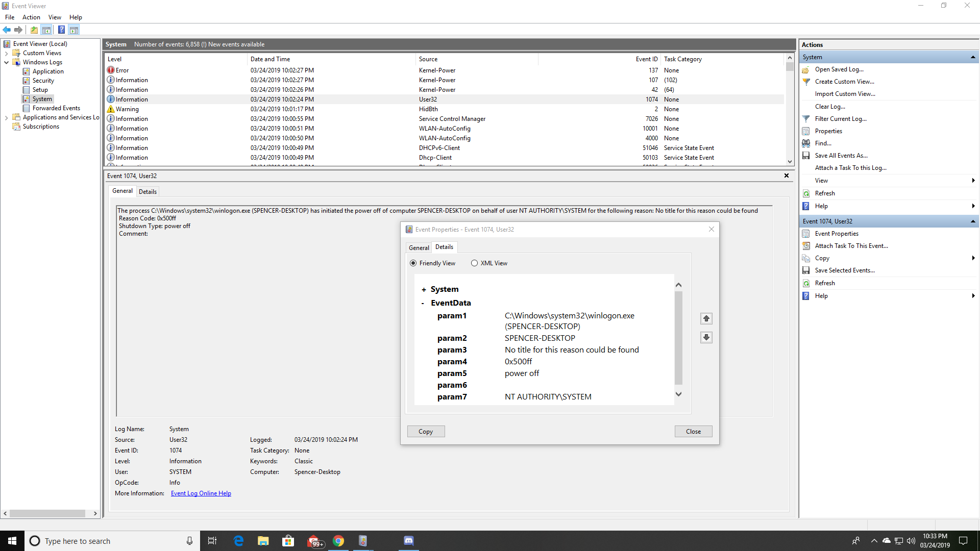Collapse the EventData node
The width and height of the screenshot is (980, 551).
pos(423,304)
